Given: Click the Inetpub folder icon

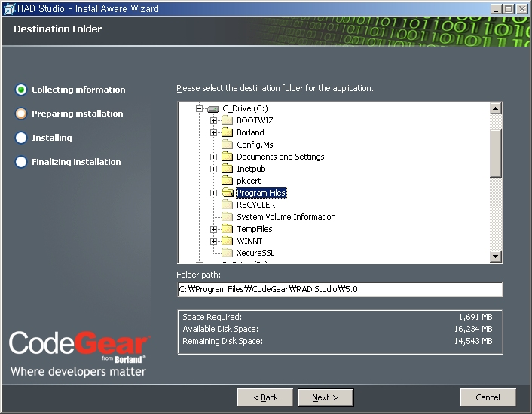Looking at the screenshot, I should pos(227,169).
